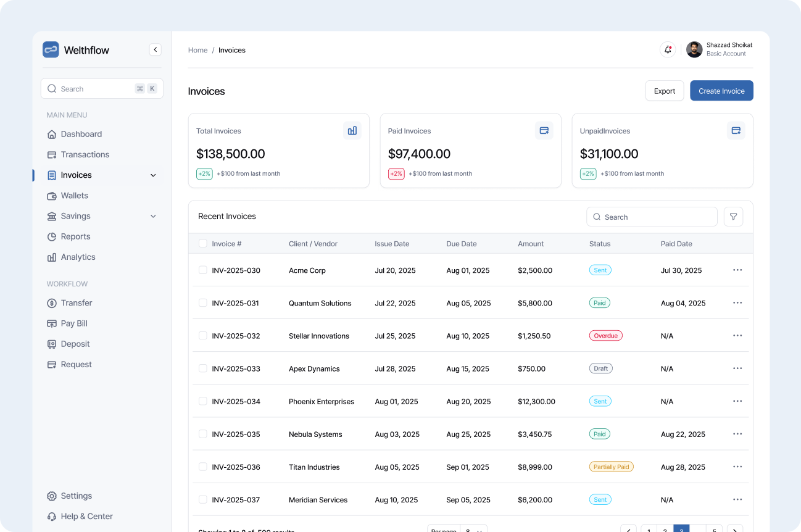Screen dimensions: 801x532
Task: Click the Help & Center headset icon
Action: point(52,517)
